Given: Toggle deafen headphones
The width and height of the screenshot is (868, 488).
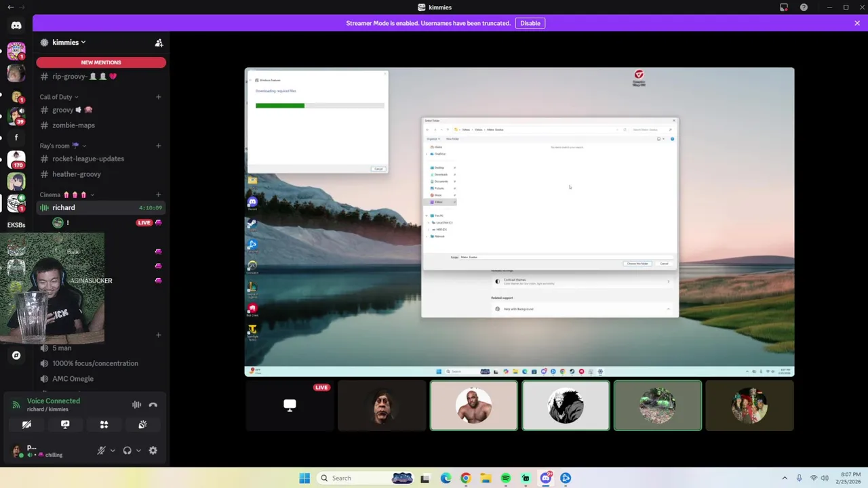Looking at the screenshot, I should click(127, 450).
